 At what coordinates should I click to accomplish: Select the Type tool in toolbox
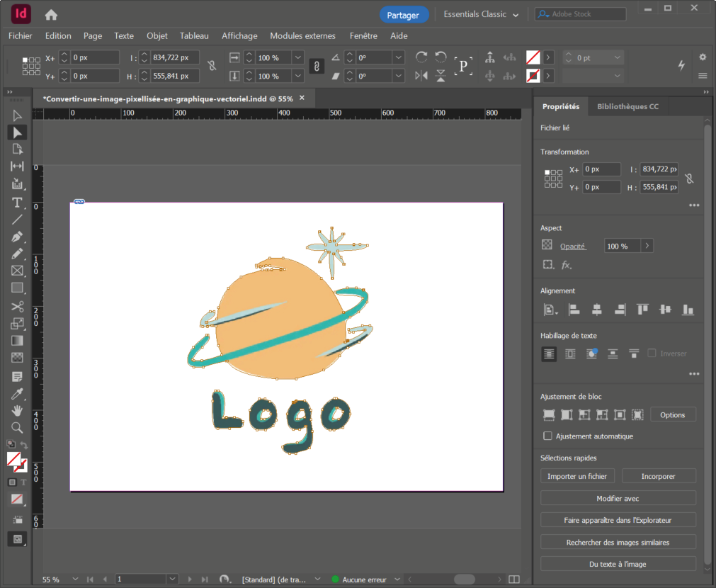[x=17, y=203]
